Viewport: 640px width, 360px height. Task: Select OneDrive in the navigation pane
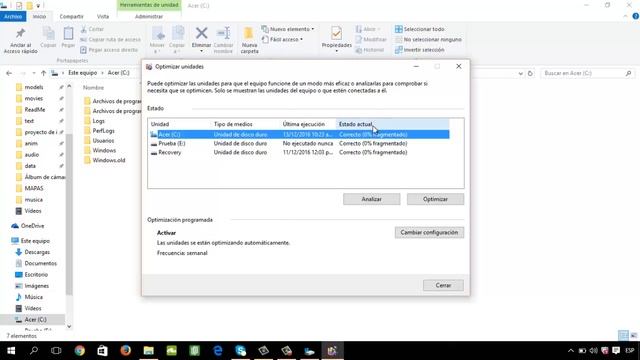32,226
